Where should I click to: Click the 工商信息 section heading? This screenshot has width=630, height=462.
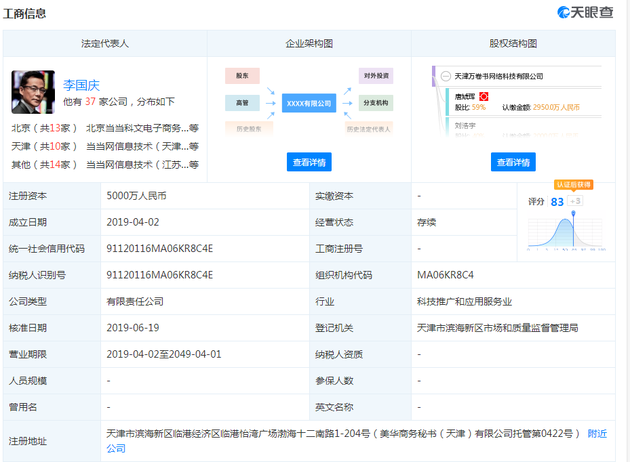25,14
